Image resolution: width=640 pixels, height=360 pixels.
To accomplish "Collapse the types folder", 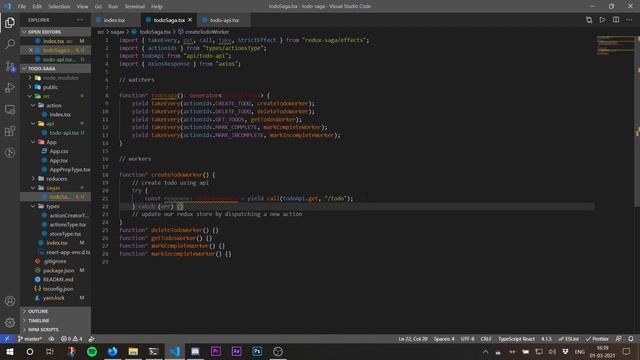I will point(56,206).
